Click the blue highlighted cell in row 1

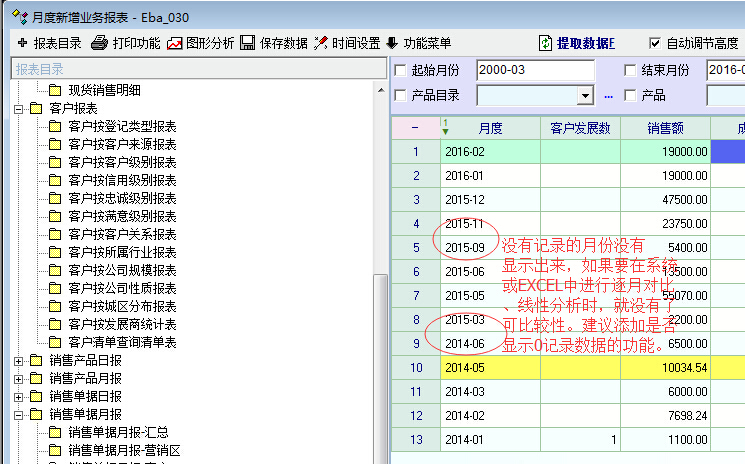[x=727, y=151]
